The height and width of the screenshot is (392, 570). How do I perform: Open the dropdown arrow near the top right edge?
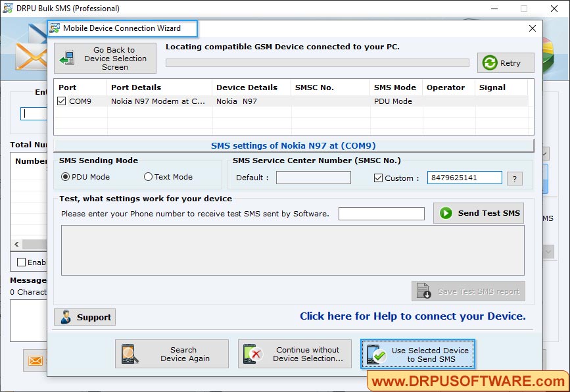[x=546, y=153]
